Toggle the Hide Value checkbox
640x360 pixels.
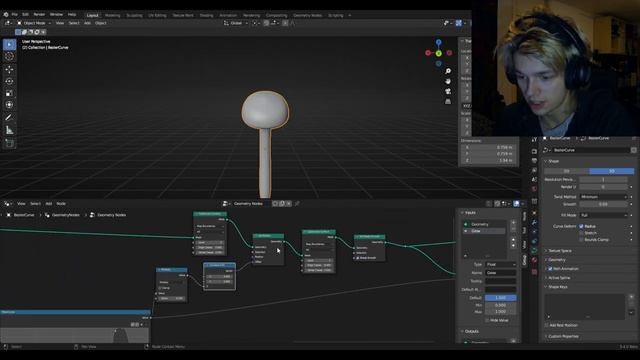[487, 320]
